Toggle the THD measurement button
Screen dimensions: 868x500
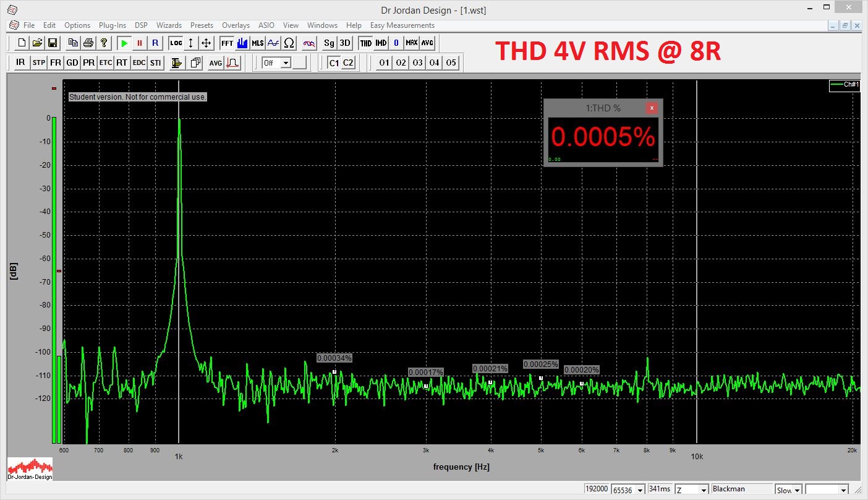click(x=366, y=43)
